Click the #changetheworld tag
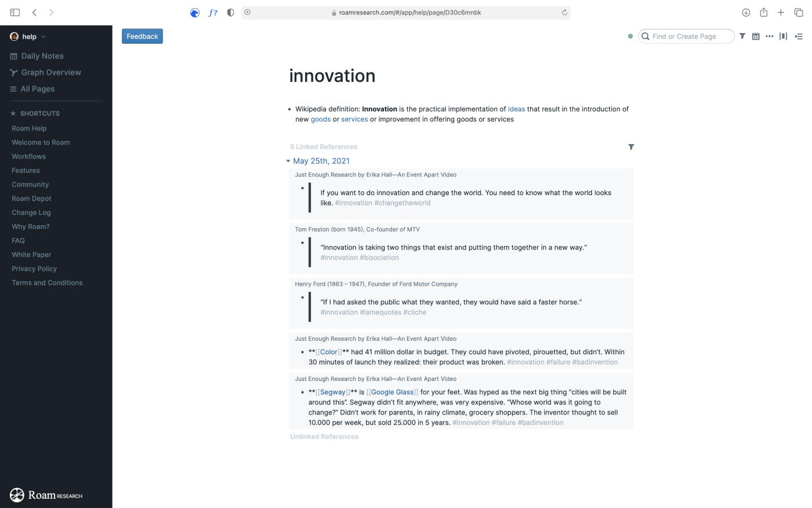This screenshot has width=812, height=508. click(x=403, y=203)
